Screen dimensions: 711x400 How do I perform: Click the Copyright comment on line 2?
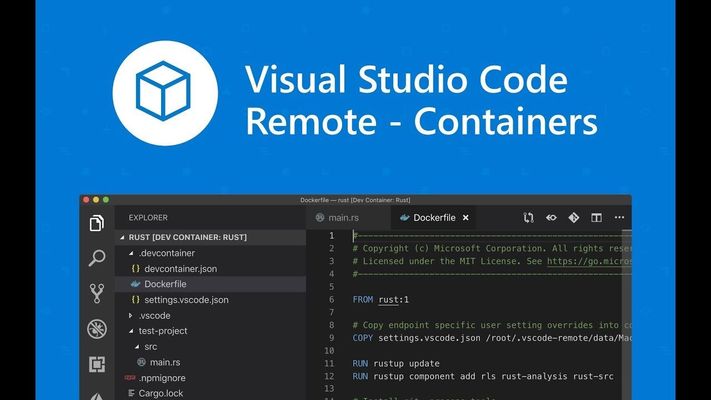[492, 249]
